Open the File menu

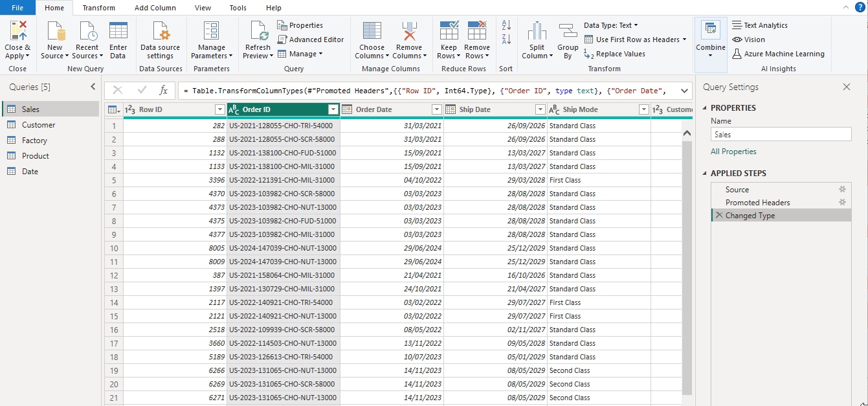pyautogui.click(x=17, y=8)
